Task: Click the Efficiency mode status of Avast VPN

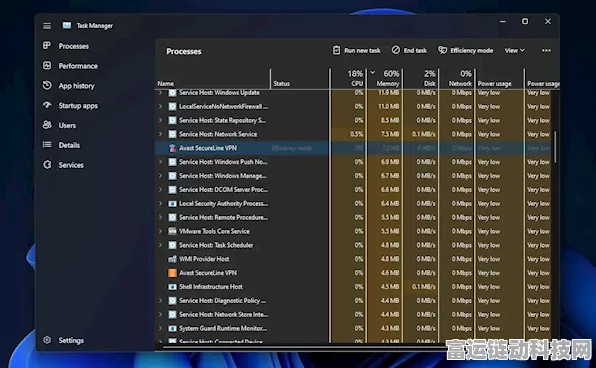Action: 292,148
